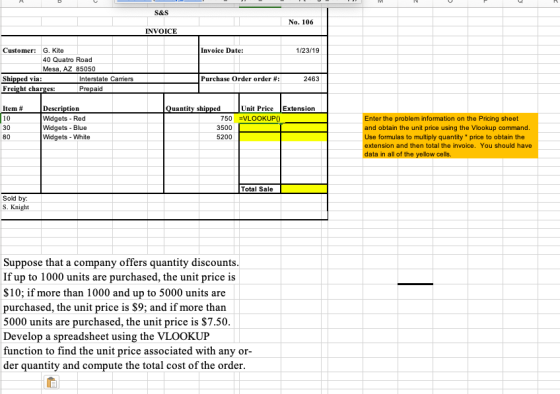The height and width of the screenshot is (394, 560).
Task: Select the invoice date value 1/23/19
Action: coord(308,50)
